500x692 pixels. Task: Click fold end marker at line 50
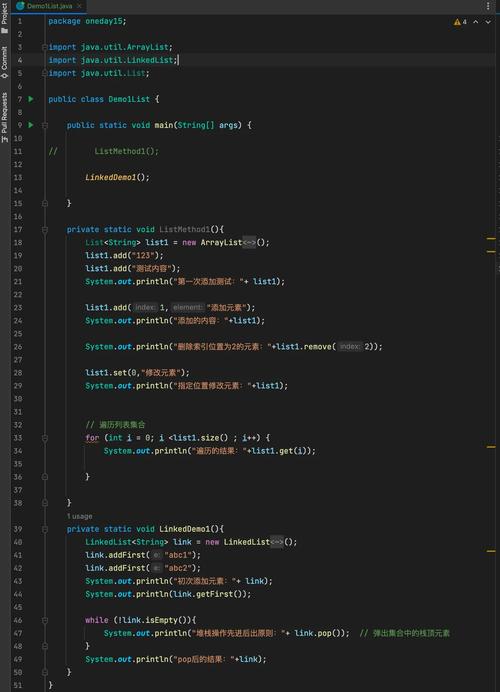coord(45,672)
